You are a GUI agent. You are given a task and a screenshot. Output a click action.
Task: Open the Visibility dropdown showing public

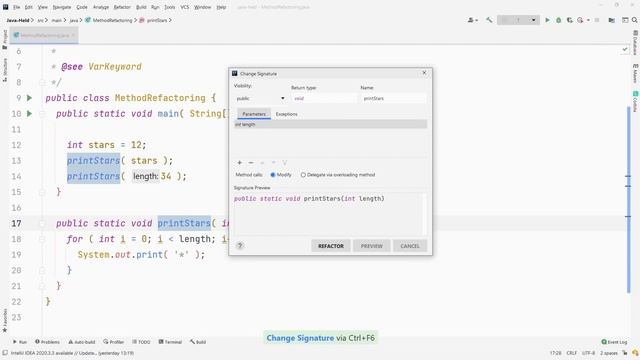(260, 98)
